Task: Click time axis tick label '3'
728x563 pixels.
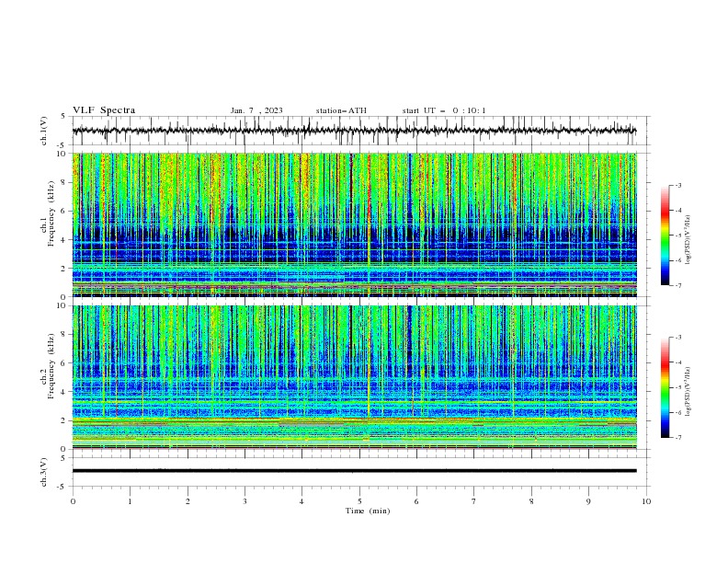Action: pyautogui.click(x=245, y=501)
